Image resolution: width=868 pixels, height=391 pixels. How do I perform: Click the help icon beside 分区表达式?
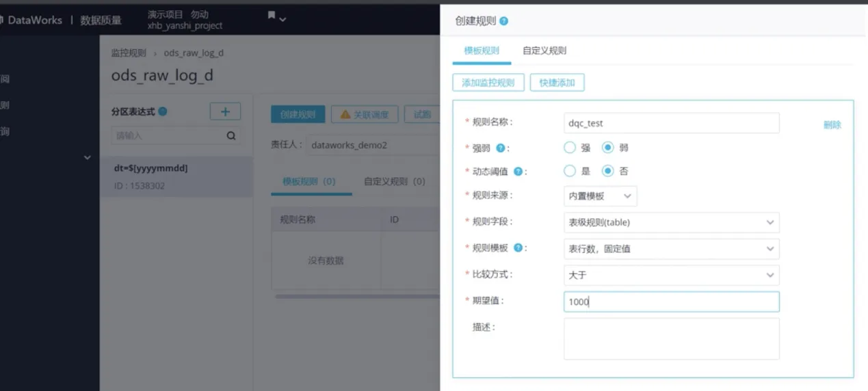click(163, 111)
